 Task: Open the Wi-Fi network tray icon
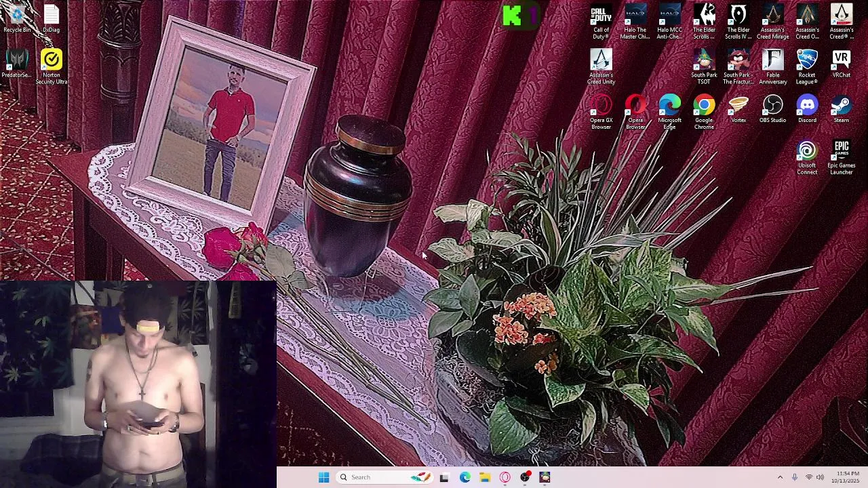coord(808,477)
